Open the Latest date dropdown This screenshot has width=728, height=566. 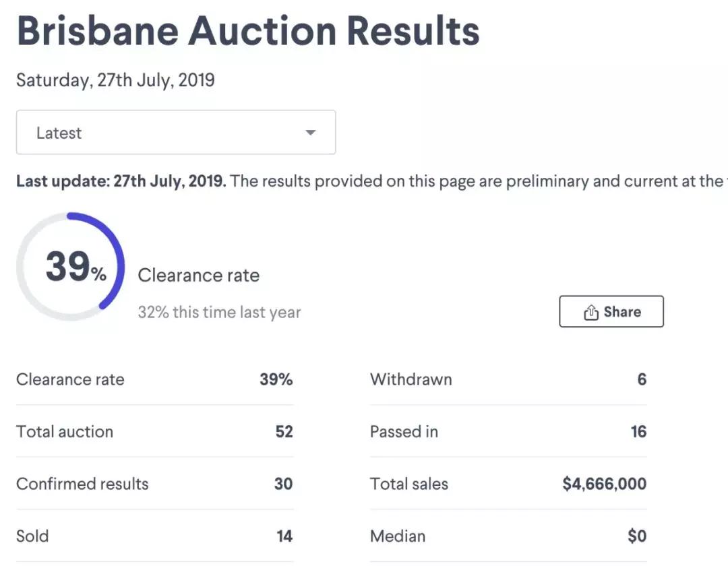point(176,133)
